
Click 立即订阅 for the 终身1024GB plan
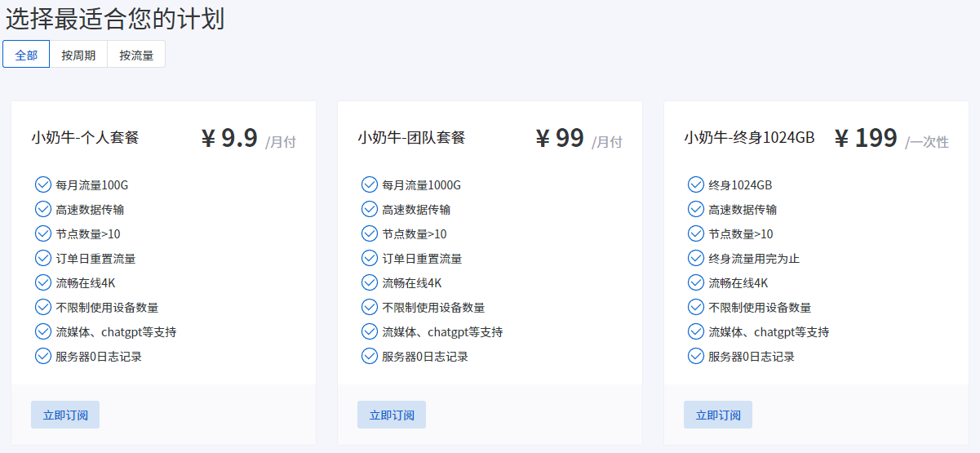pos(718,415)
